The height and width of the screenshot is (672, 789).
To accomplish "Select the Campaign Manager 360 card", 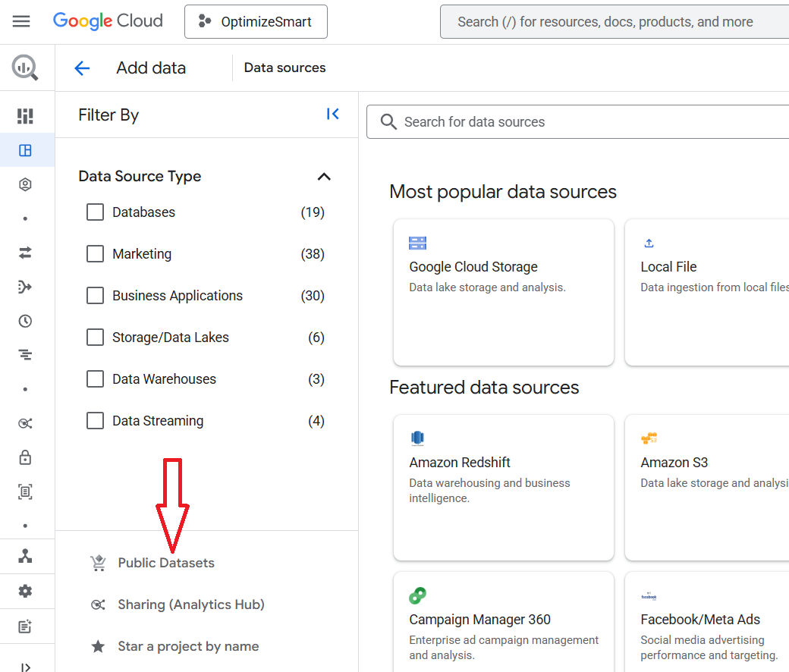I will pyautogui.click(x=504, y=622).
